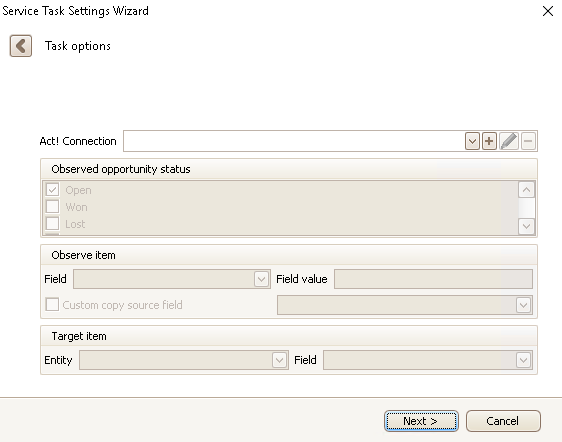
Task: Remove the Act! connection with minus icon
Action: (x=528, y=141)
